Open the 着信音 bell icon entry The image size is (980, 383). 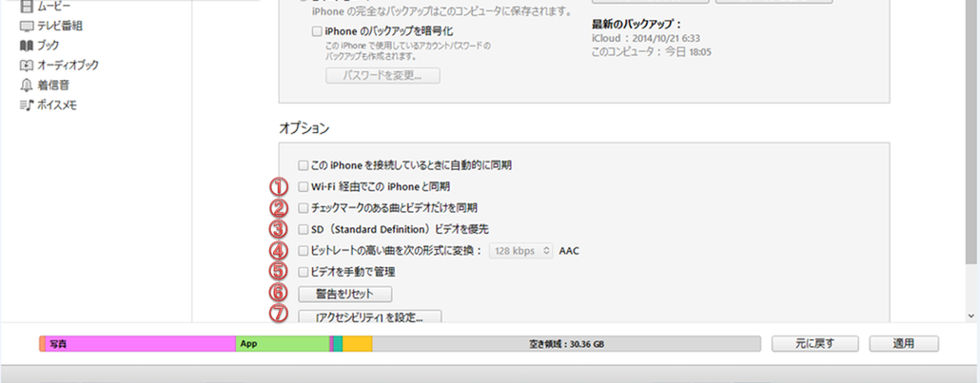point(27,85)
